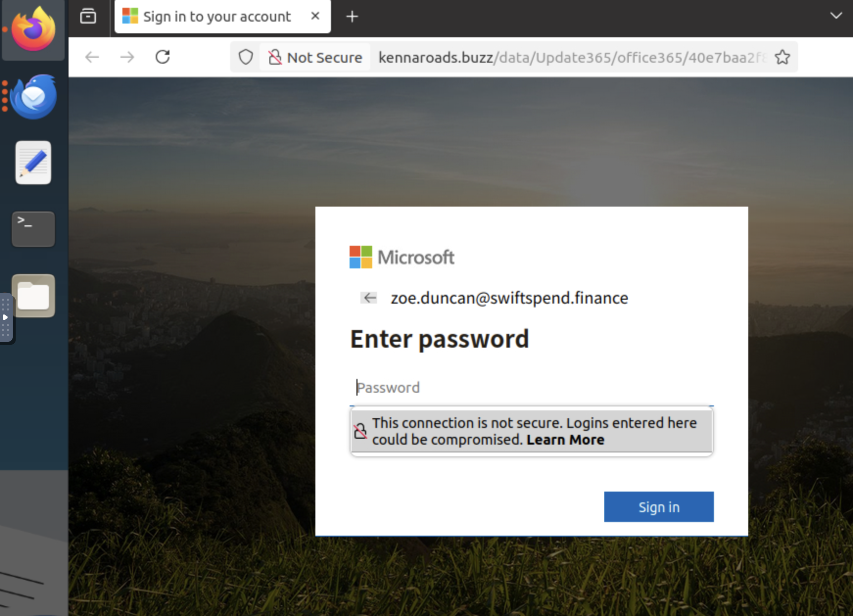Click the browser forward arrow

coord(127,57)
